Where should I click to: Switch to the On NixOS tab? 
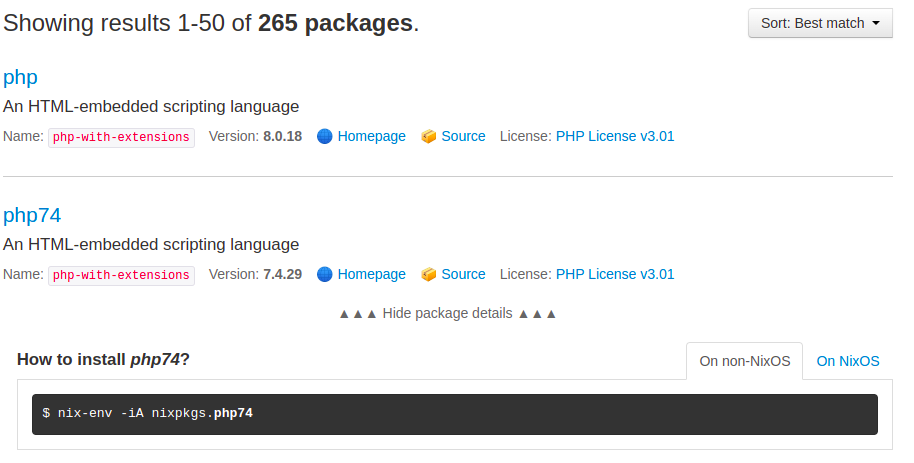[x=848, y=361]
